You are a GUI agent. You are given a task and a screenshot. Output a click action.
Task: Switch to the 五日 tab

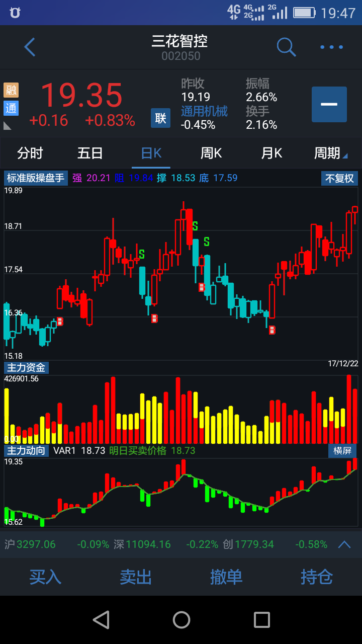(x=90, y=153)
